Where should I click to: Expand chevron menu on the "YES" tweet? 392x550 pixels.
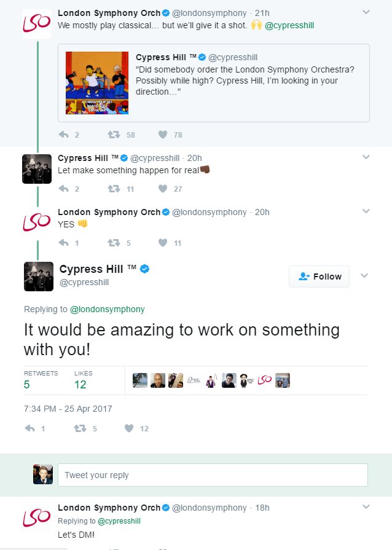click(x=366, y=211)
